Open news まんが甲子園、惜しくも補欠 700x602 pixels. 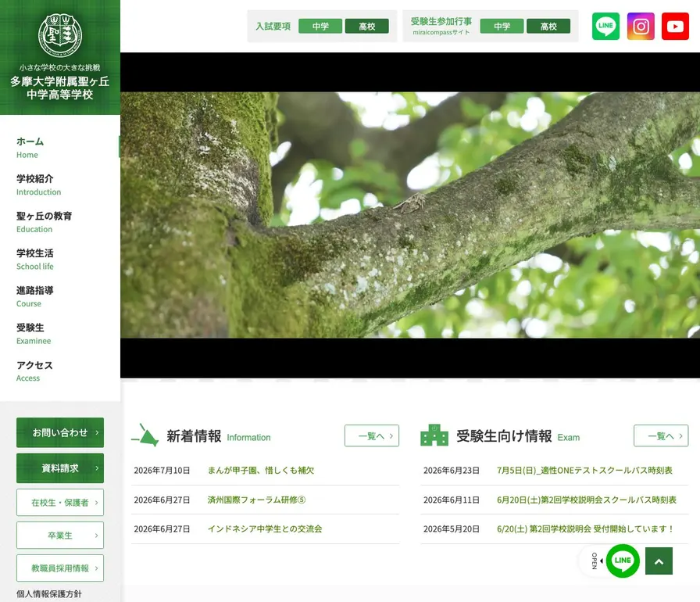coord(261,470)
